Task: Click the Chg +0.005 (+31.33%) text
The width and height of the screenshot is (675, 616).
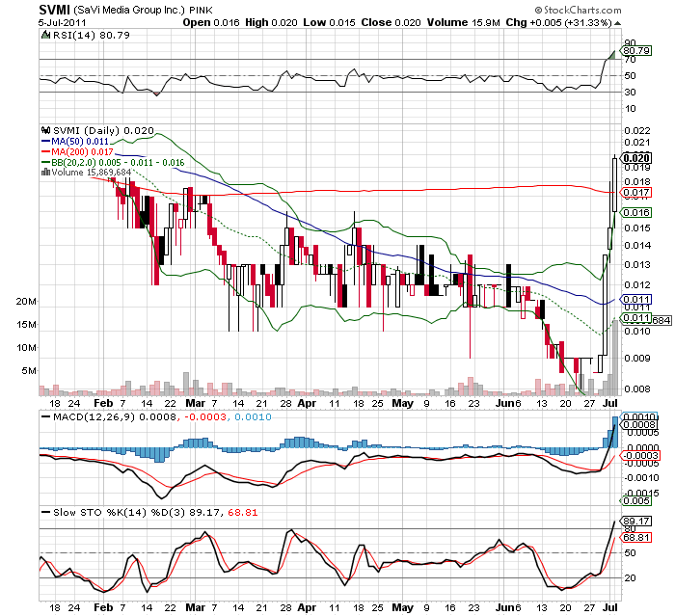Action: 558,22
